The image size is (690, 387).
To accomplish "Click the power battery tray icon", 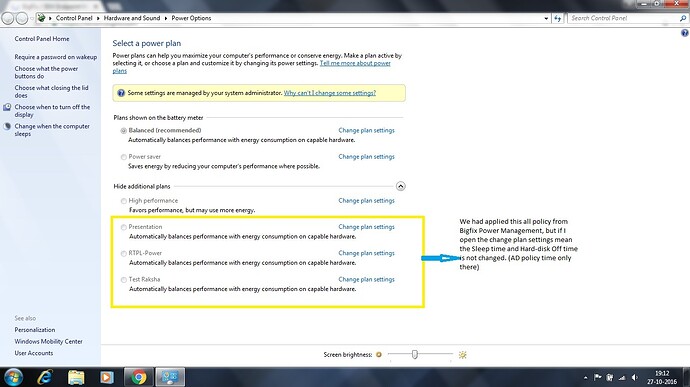I will pos(610,377).
